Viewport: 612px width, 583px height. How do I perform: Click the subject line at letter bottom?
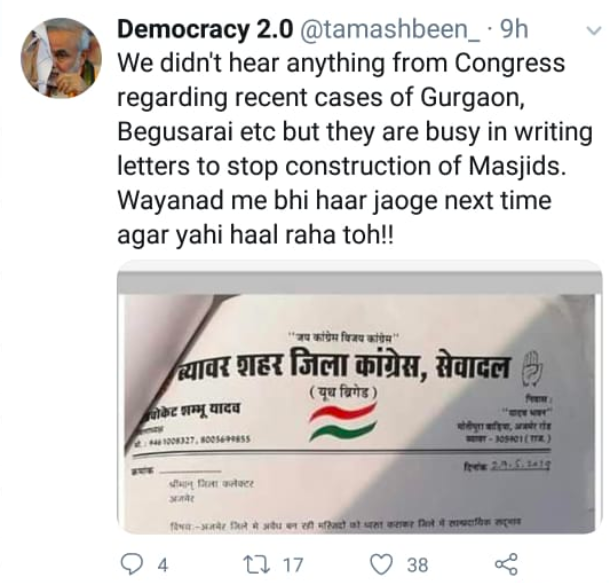click(x=345, y=523)
